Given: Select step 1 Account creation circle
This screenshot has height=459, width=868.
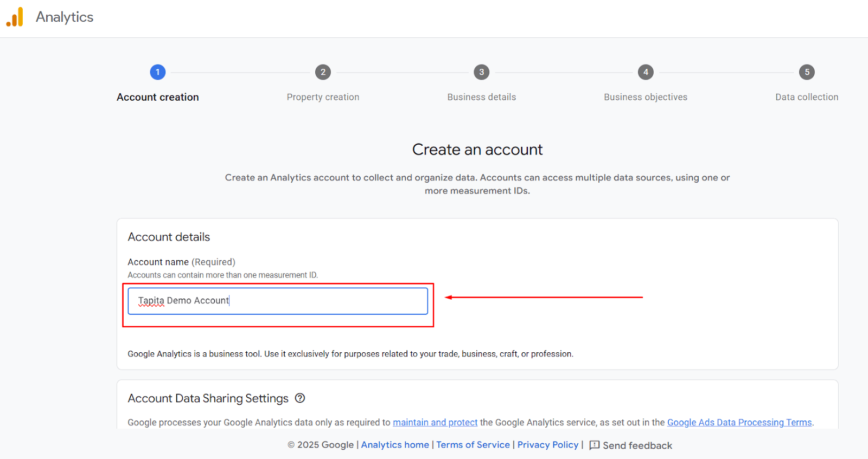Looking at the screenshot, I should (158, 72).
